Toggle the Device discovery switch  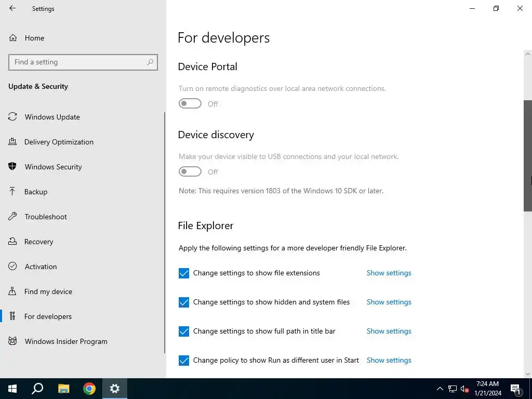coord(190,171)
